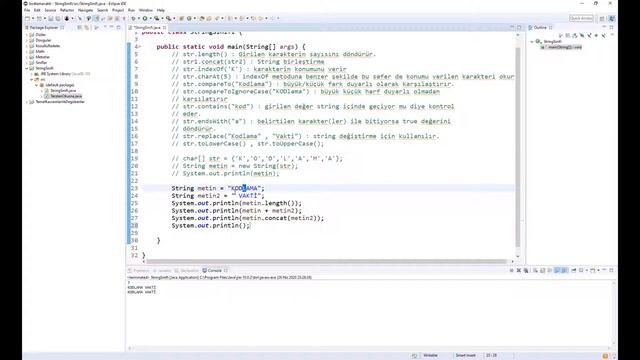Expand the KosulluIfadeler project

pos(27,46)
